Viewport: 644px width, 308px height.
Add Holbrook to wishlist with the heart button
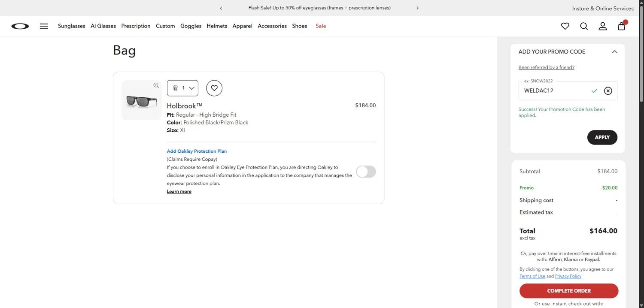click(x=214, y=88)
